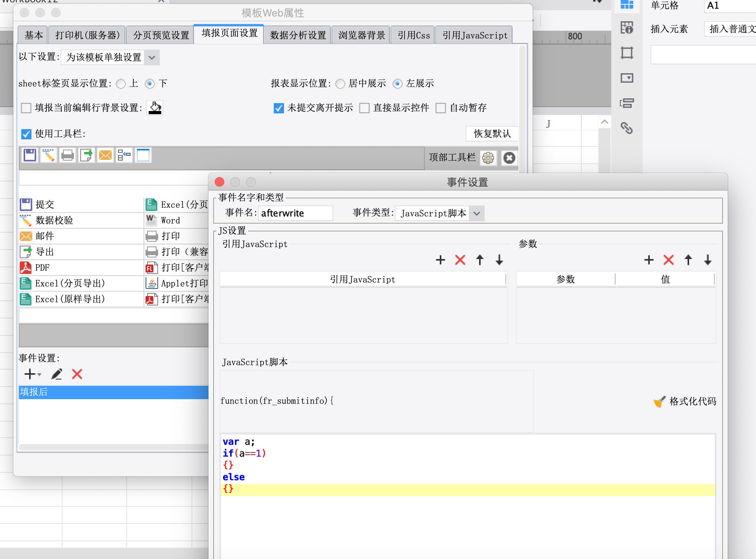Open floating element frame icon in sidebar
756x559 pixels.
pyautogui.click(x=627, y=53)
